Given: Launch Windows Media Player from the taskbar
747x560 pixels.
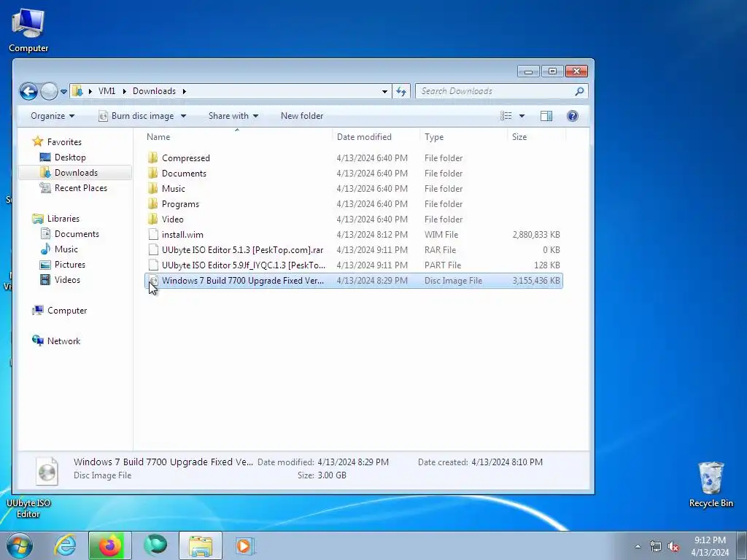Looking at the screenshot, I should 245,545.
